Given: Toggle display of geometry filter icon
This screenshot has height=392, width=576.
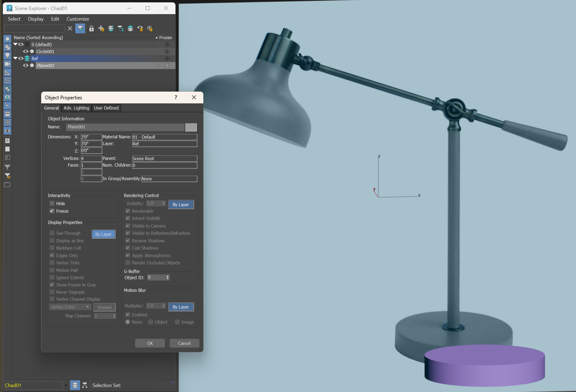Looking at the screenshot, I should [x=7, y=39].
